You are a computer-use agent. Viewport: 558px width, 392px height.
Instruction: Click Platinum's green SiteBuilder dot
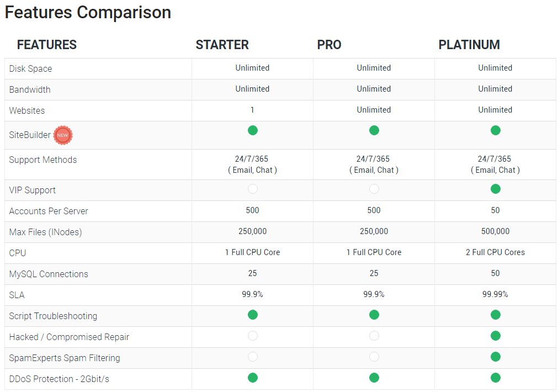click(496, 130)
